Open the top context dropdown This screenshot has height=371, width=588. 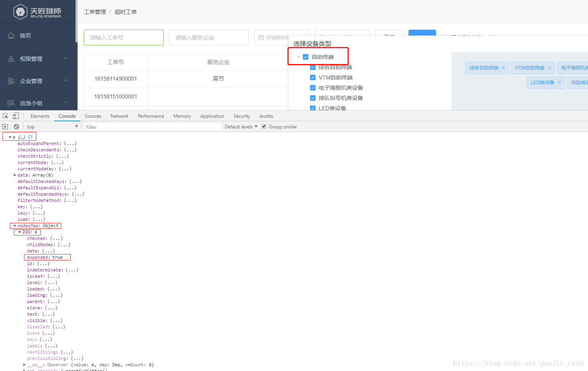[x=52, y=127]
